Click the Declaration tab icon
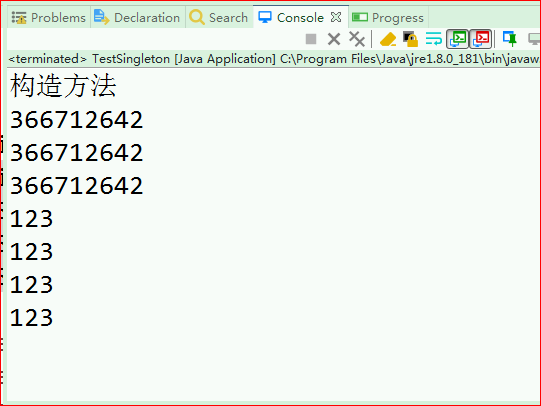This screenshot has width=541, height=406. (101, 17)
